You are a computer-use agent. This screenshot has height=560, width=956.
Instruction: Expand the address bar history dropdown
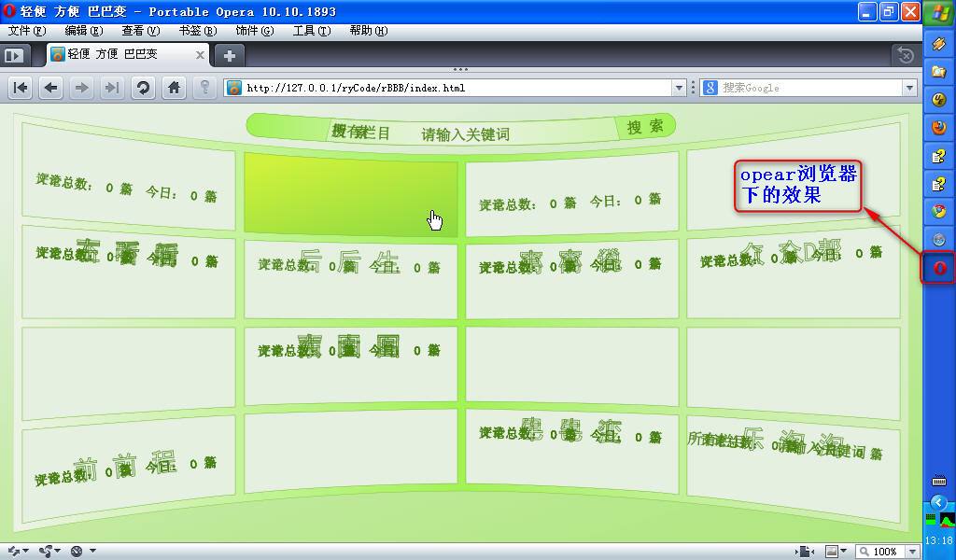pyautogui.click(x=679, y=88)
